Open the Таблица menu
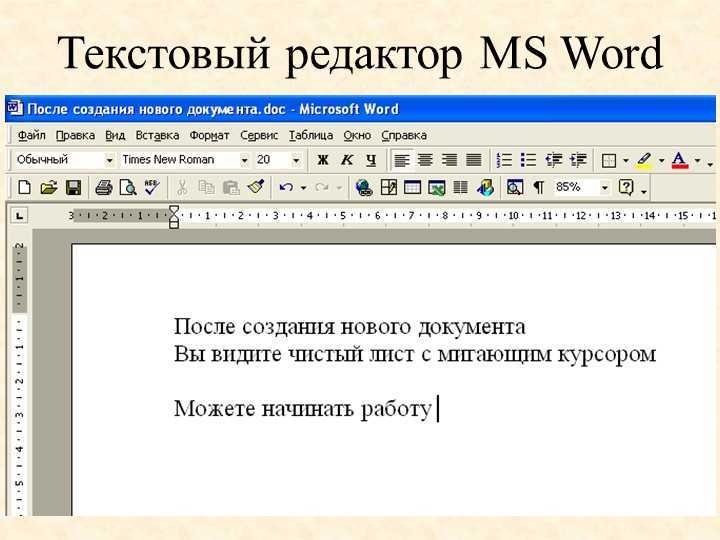Viewport: 720px width, 540px height. 311,135
